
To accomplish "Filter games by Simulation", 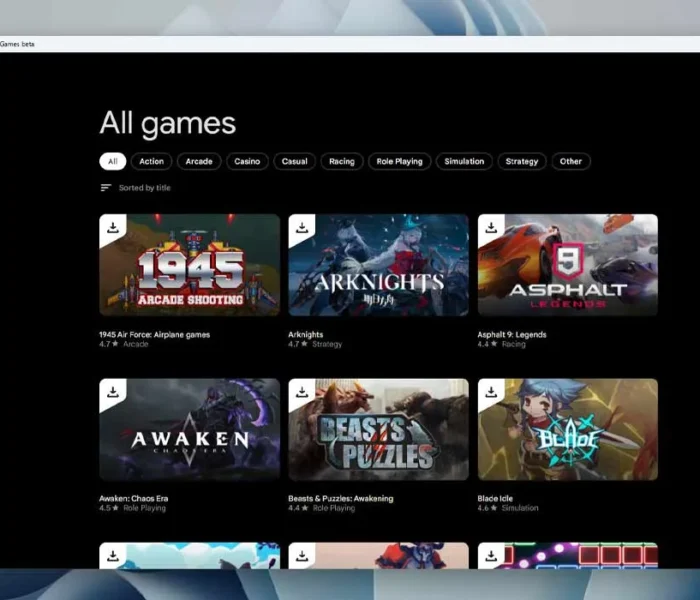I will pyautogui.click(x=464, y=161).
